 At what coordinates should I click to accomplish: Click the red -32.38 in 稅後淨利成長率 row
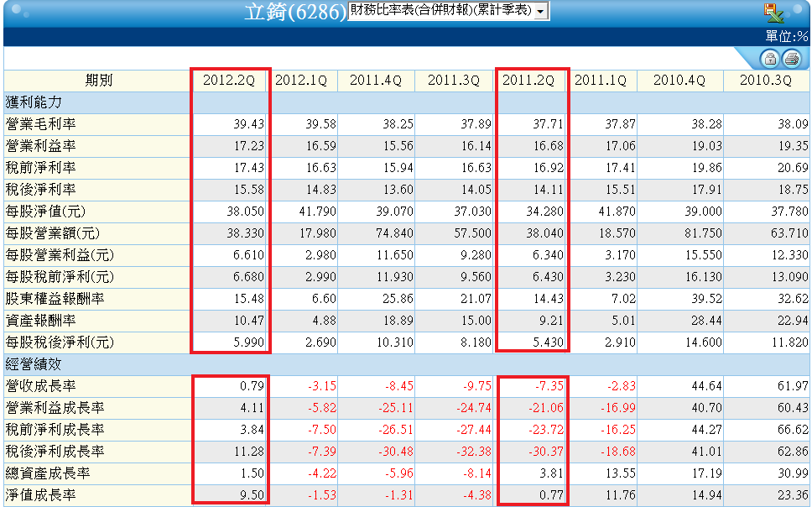coord(474,451)
